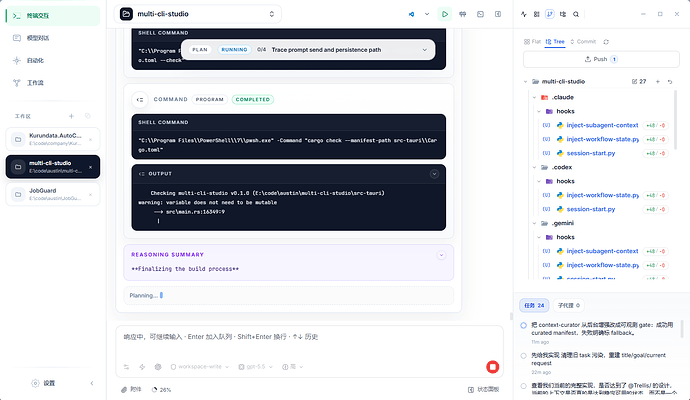Click the add icon in multi-cli-studio tree header

[x=657, y=81]
